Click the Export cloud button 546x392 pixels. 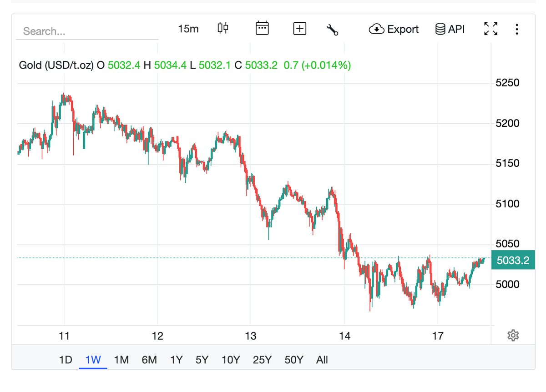pos(394,29)
